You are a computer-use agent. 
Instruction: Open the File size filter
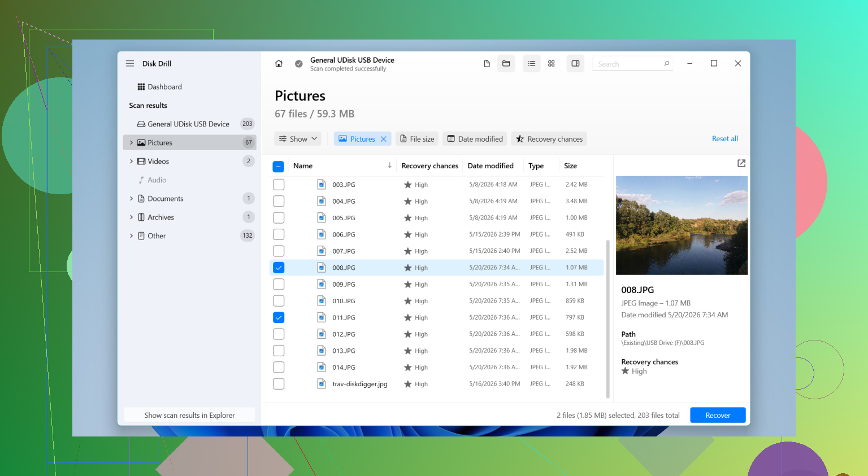[417, 139]
